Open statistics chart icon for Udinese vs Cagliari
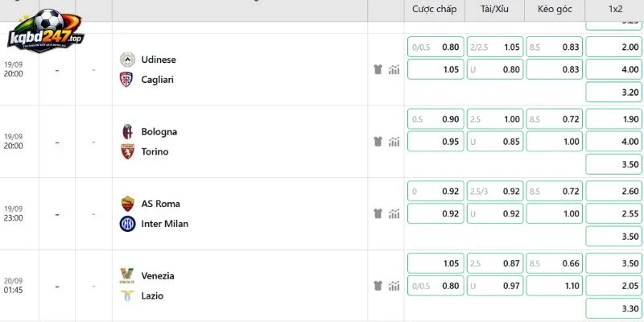Screen dimensions: 644x322 394,69
